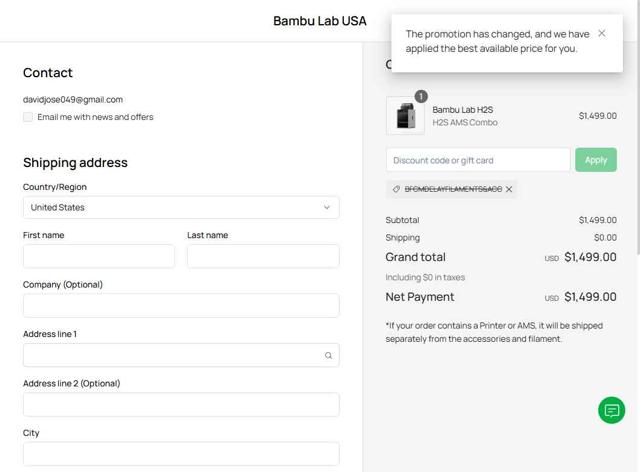Dismiss the promotion changed notification

[601, 33]
